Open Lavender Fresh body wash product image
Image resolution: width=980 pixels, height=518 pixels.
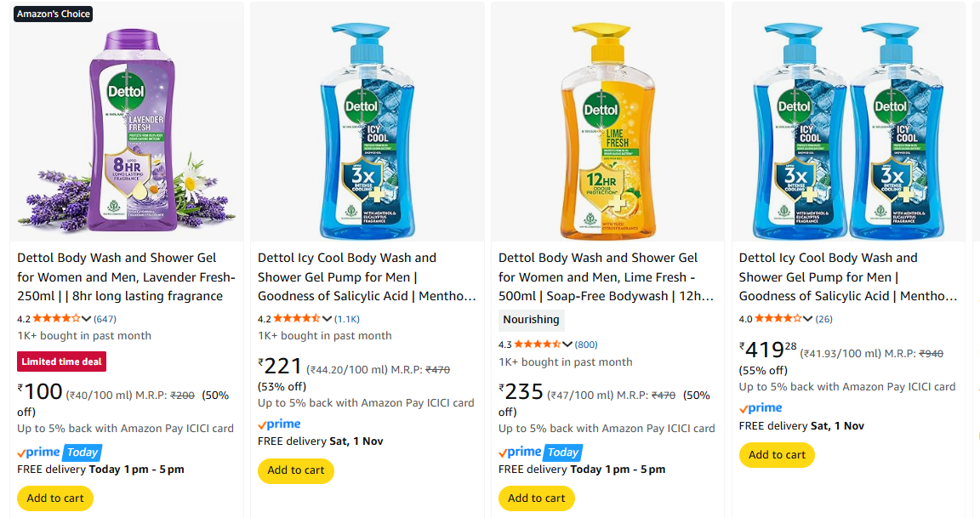[x=126, y=123]
